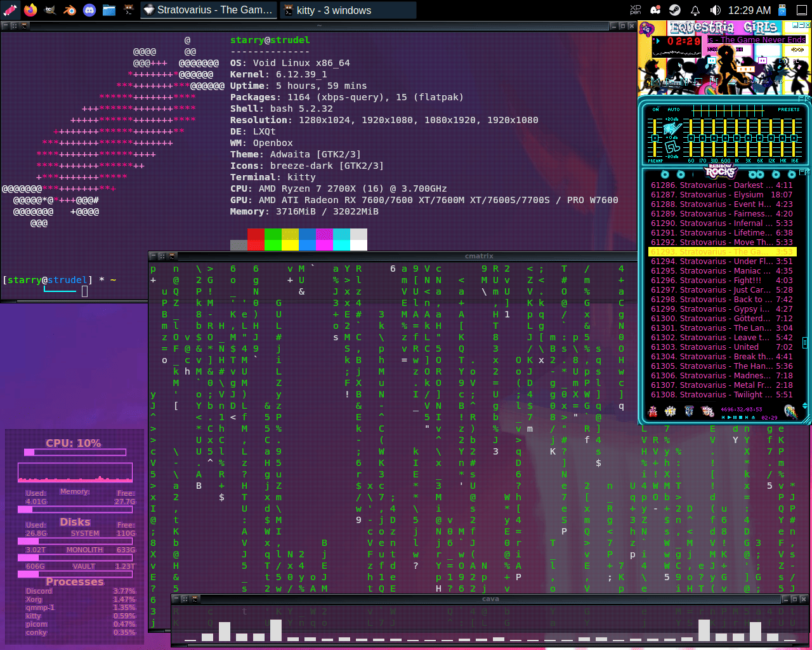Image resolution: width=812 pixels, height=650 pixels.
Task: Open the Misc Opts playlist menu
Action: point(708,411)
